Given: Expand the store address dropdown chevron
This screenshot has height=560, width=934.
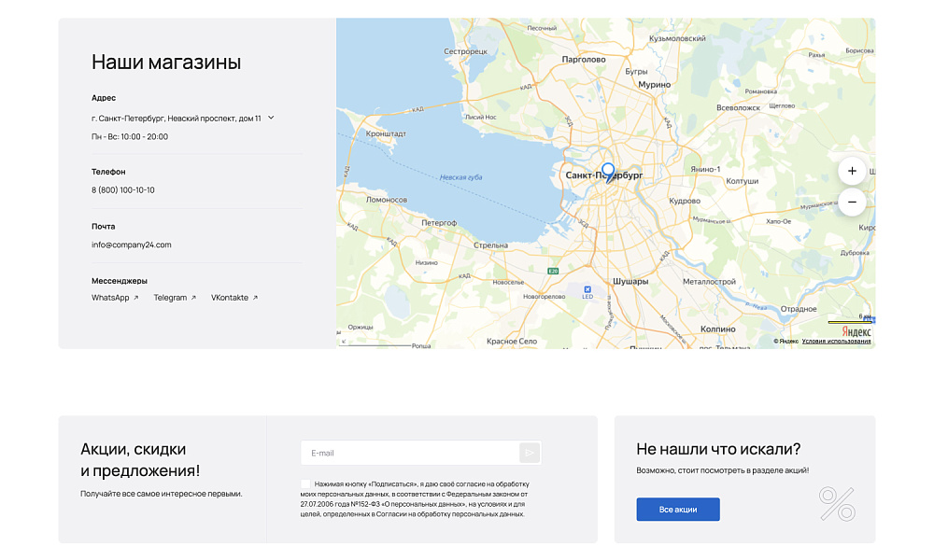Looking at the screenshot, I should click(x=271, y=118).
